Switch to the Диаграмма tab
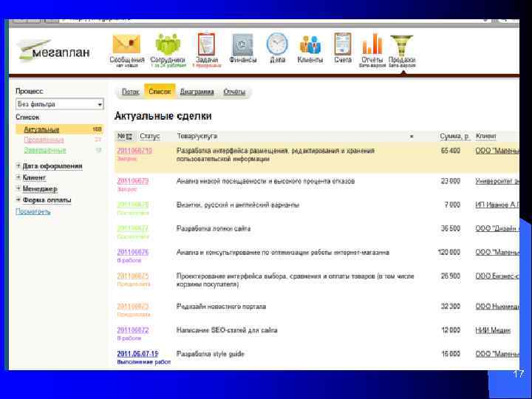This screenshot has height=399, width=532. coord(197,92)
